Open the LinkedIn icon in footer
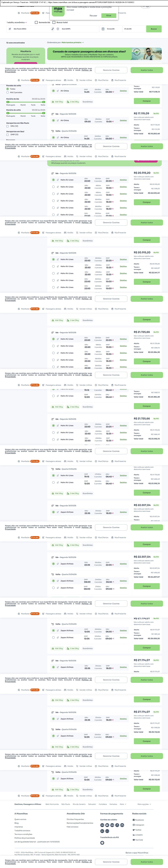 [x=134, y=835]
